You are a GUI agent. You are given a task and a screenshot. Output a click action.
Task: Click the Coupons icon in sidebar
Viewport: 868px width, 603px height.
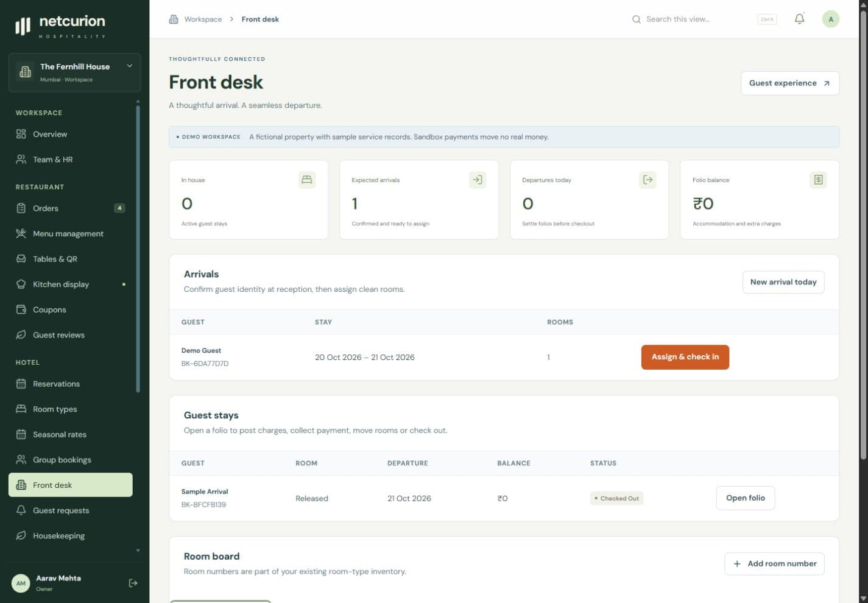pos(21,309)
